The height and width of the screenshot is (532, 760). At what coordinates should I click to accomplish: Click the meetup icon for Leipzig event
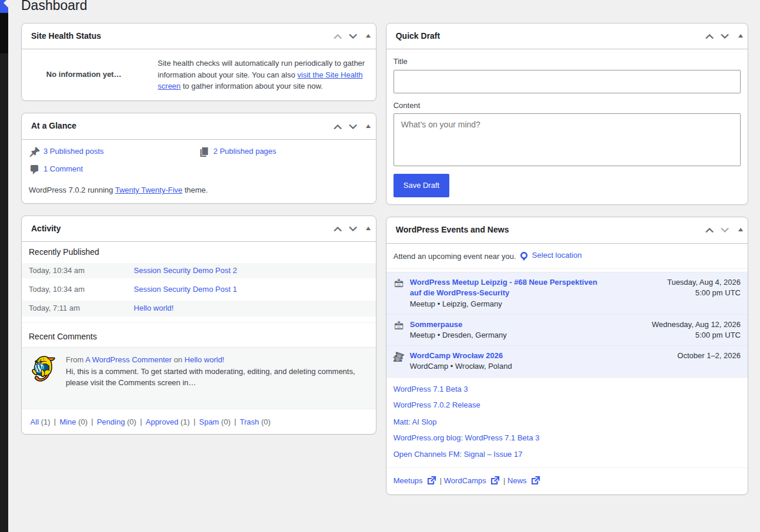399,283
